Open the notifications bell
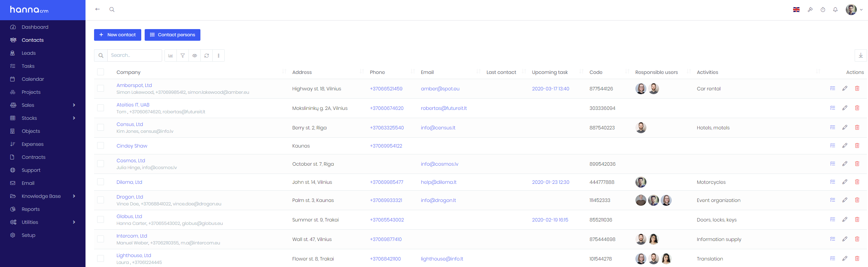868x267 pixels. [x=835, y=10]
